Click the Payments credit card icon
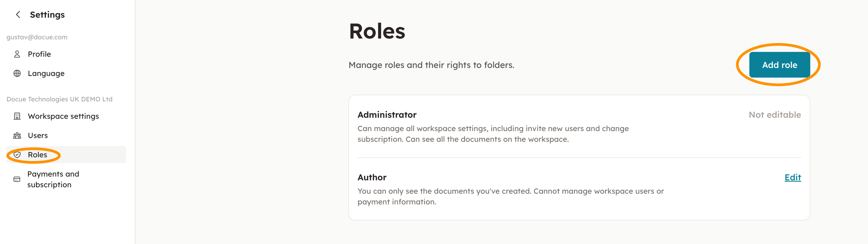Image resolution: width=868 pixels, height=244 pixels. [17, 179]
